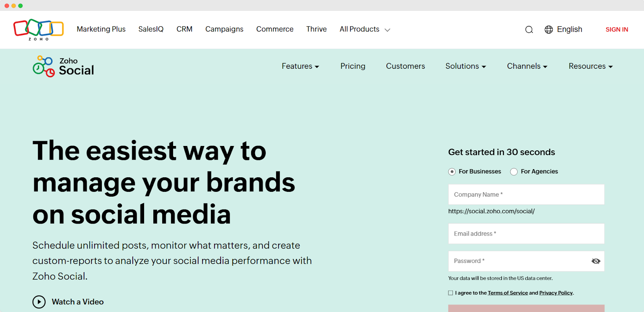Click the sign-up submit button below the form
This screenshot has height=312, width=644.
[x=526, y=308]
